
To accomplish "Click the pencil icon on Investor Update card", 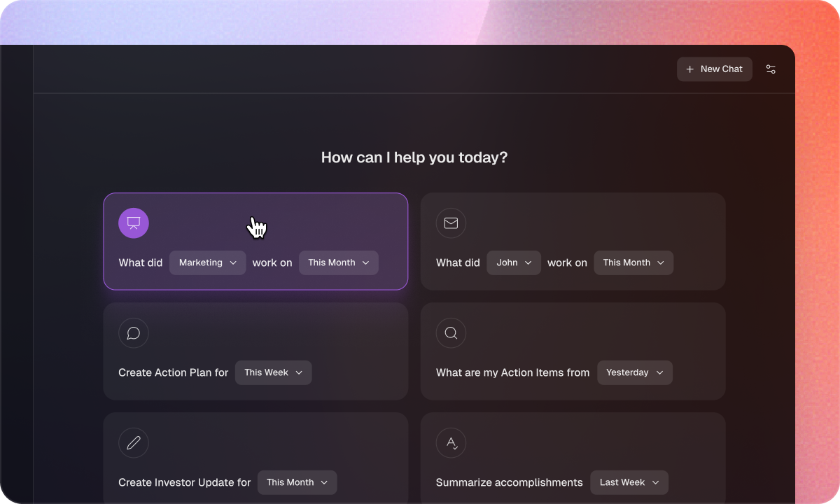I will click(x=134, y=442).
